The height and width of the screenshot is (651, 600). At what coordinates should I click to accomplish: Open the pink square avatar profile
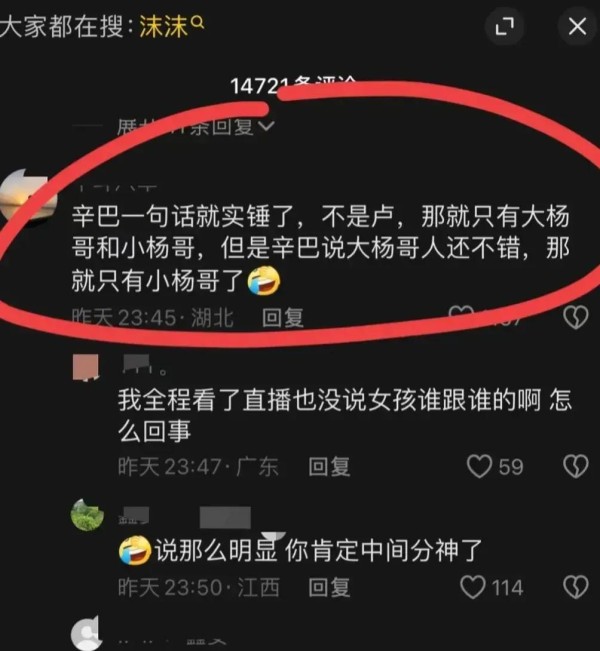pos(86,367)
